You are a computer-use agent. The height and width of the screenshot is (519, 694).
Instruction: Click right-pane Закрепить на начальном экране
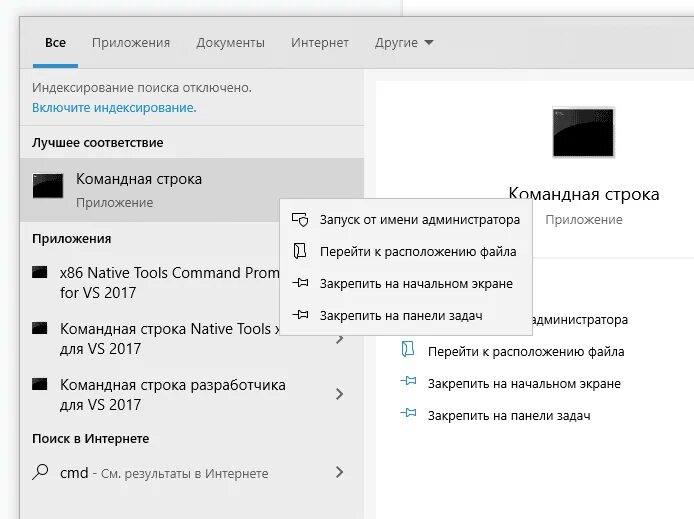(524, 384)
